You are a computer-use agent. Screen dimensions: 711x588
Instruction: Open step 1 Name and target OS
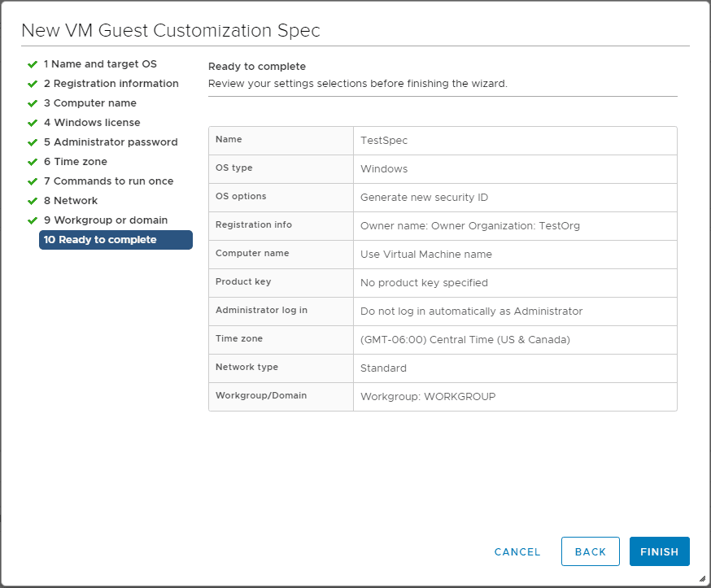(x=100, y=64)
